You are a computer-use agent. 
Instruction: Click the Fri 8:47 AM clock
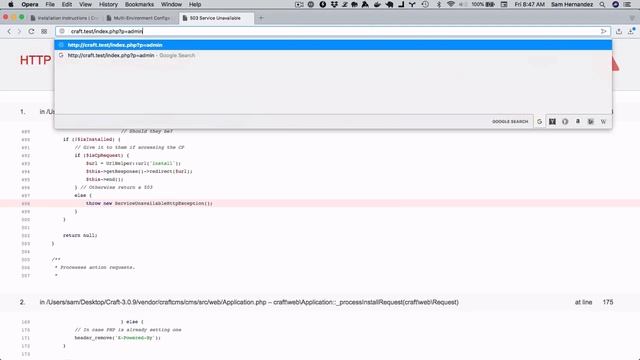pyautogui.click(x=529, y=4)
